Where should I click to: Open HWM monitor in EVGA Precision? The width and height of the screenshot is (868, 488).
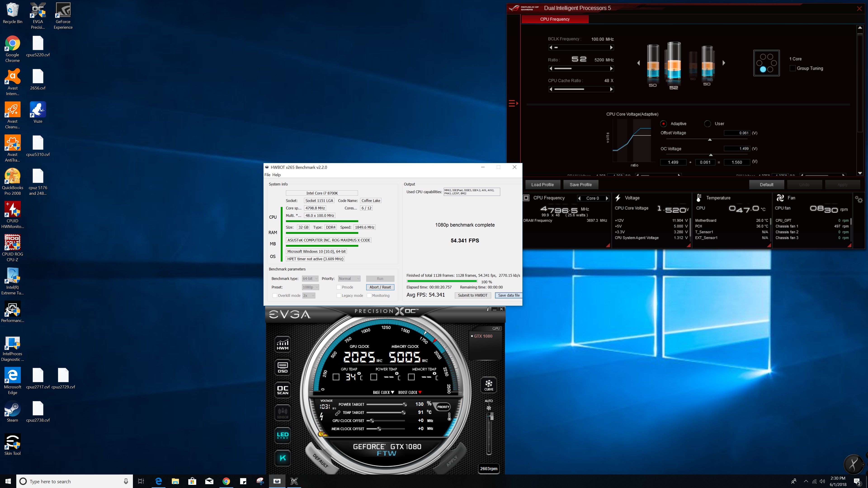click(x=282, y=344)
